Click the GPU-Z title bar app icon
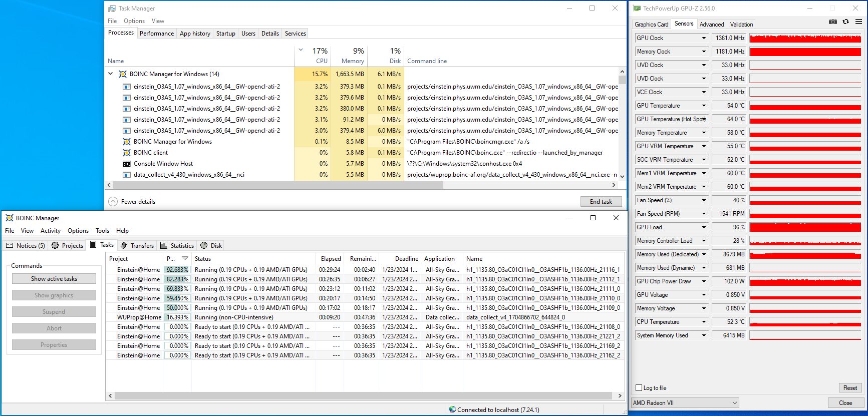The height and width of the screenshot is (416, 868). pyautogui.click(x=637, y=8)
